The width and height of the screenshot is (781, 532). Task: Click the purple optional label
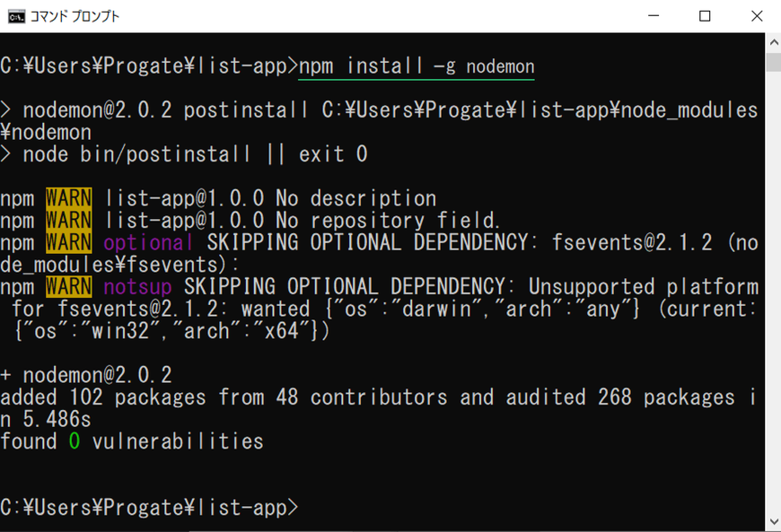pos(148,243)
